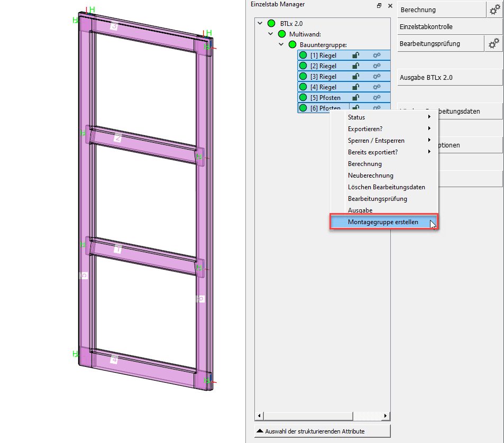Open Exportieren? submenu
This screenshot has width=504, height=443.
[x=384, y=129]
